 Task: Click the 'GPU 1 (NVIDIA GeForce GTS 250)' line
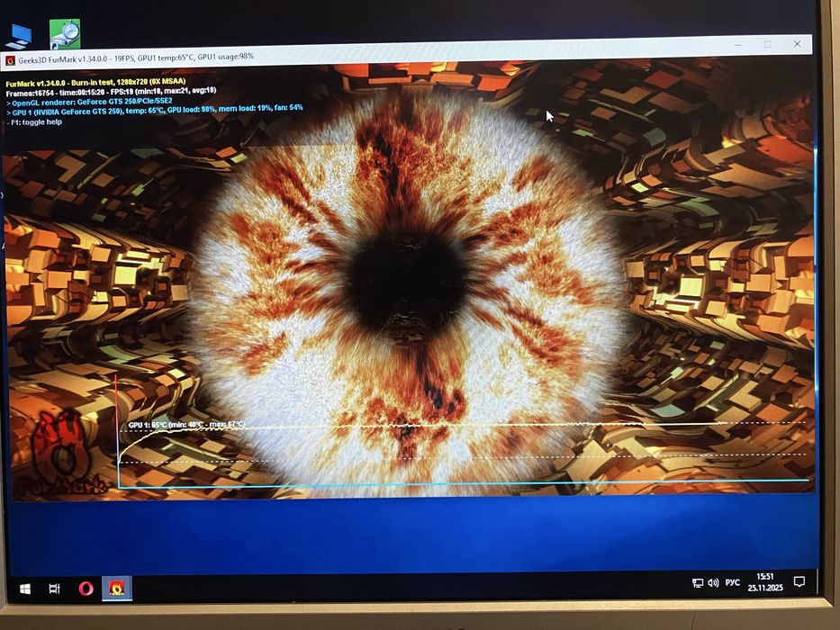(x=154, y=111)
